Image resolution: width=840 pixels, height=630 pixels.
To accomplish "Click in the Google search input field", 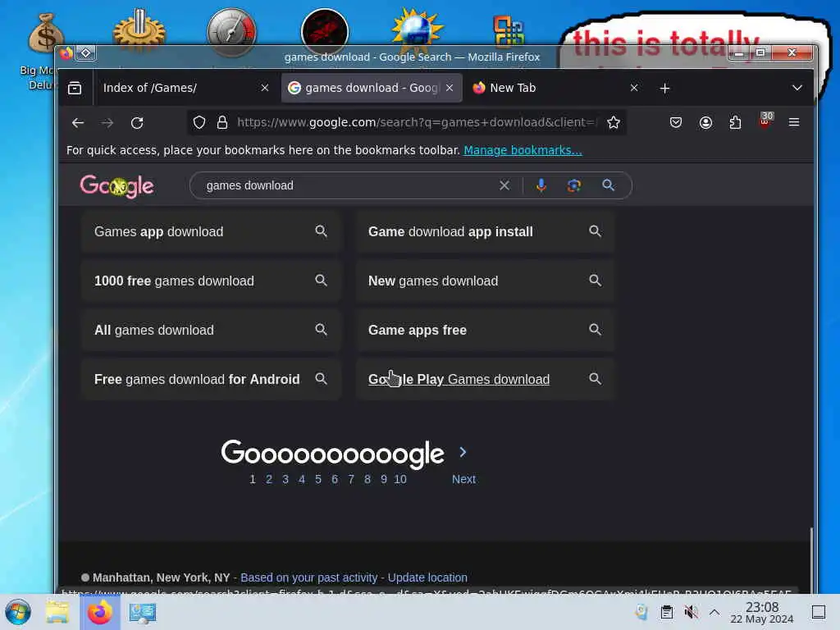I will click(x=348, y=185).
